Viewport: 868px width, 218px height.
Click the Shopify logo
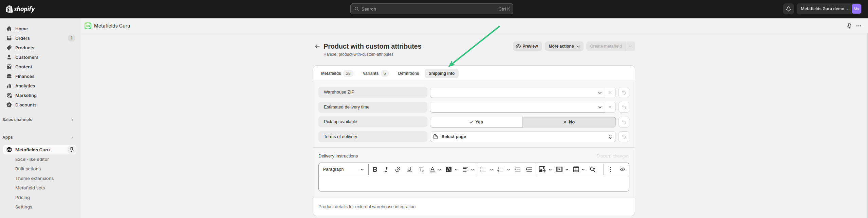coord(20,9)
